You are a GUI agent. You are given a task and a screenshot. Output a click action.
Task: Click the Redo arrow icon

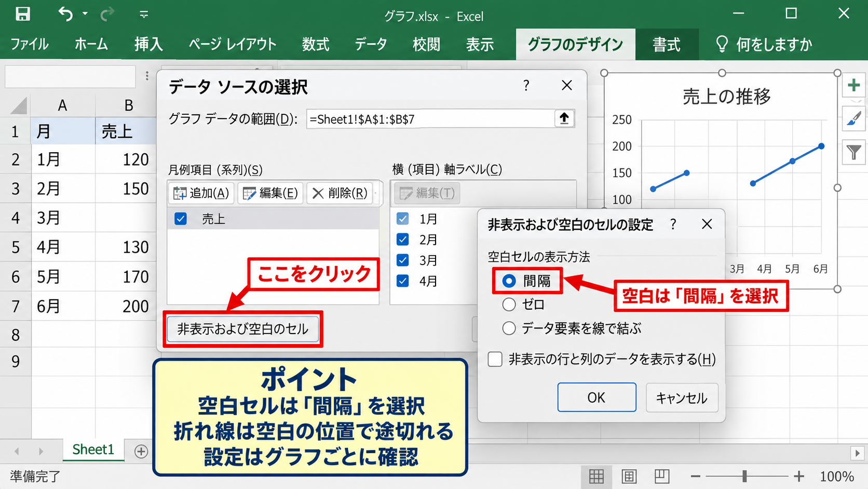107,14
